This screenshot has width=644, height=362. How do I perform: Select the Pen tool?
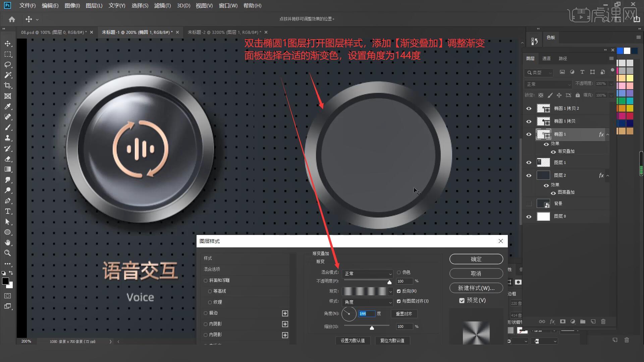tap(8, 201)
